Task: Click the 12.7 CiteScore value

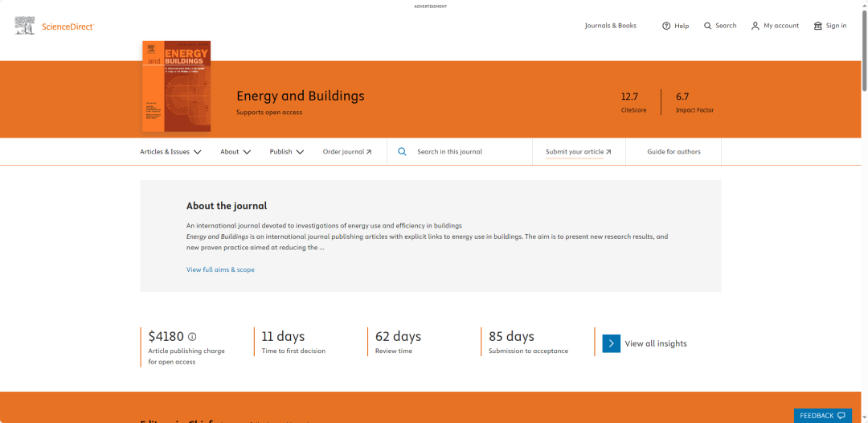Action: point(629,97)
